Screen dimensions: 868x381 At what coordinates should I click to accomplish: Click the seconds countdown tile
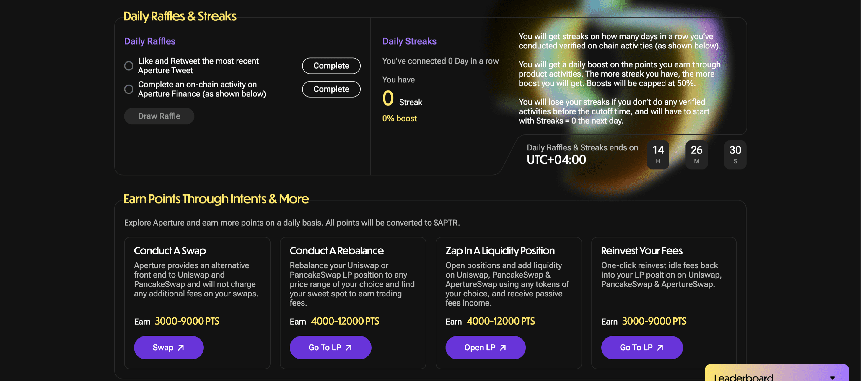pyautogui.click(x=735, y=155)
